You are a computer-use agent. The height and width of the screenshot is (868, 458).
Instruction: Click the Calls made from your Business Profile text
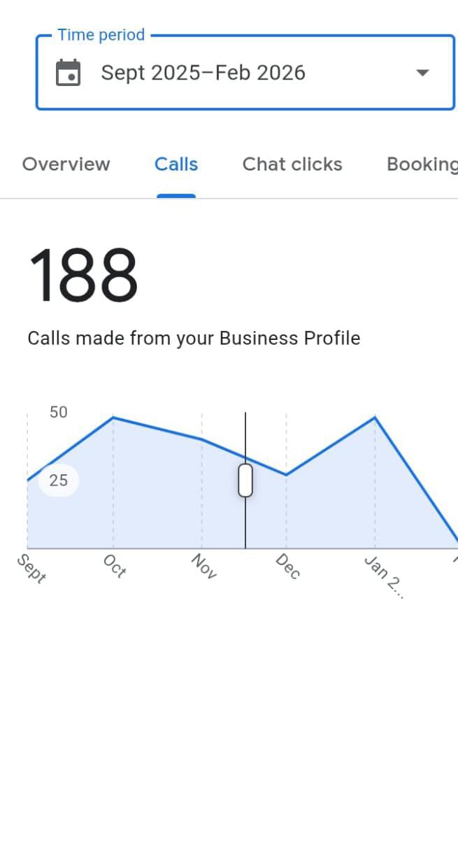pyautogui.click(x=193, y=338)
